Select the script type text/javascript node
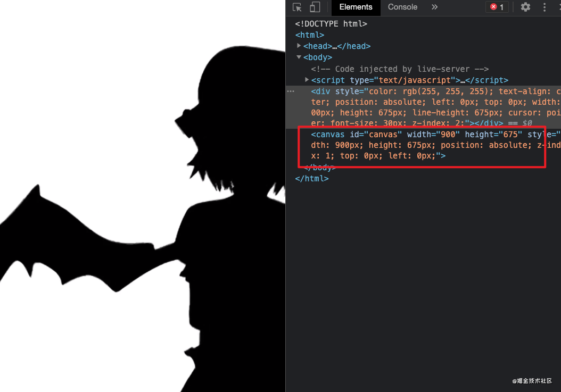 (409, 80)
